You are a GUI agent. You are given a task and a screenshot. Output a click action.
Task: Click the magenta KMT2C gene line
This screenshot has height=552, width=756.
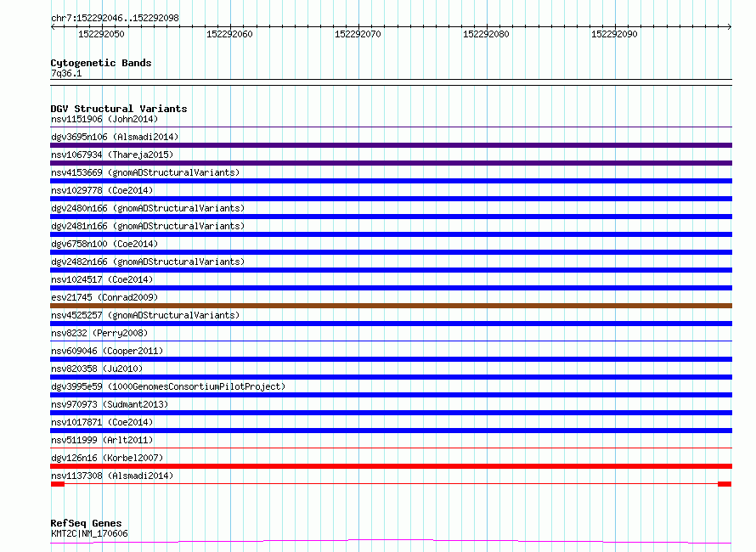pos(391,542)
